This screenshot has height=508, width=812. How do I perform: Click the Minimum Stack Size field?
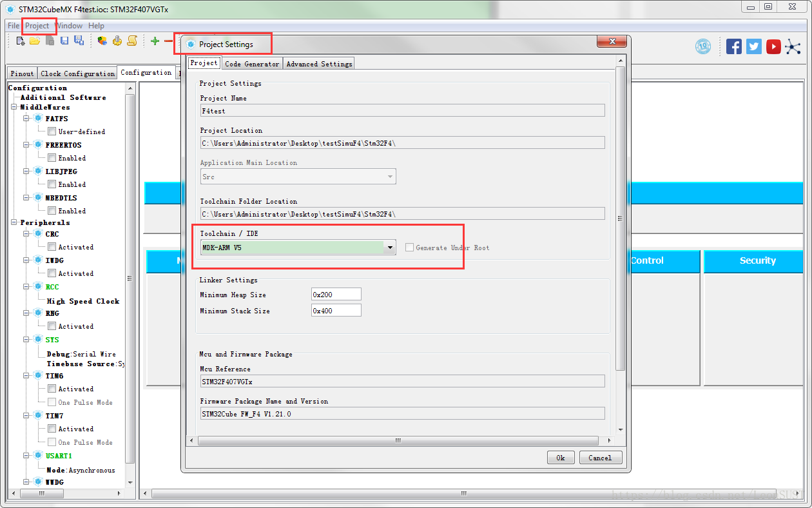coord(336,311)
